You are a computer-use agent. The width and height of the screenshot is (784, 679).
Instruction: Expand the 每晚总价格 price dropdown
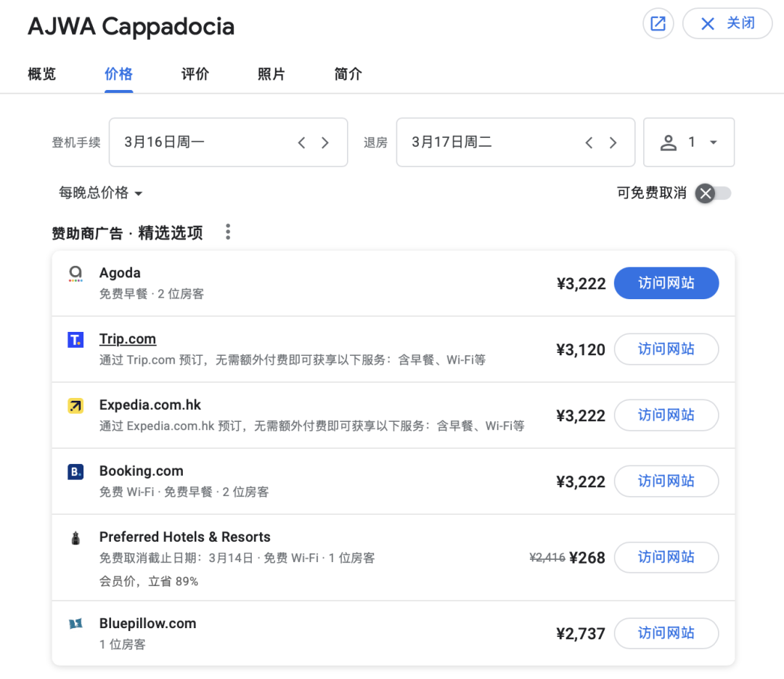point(100,192)
